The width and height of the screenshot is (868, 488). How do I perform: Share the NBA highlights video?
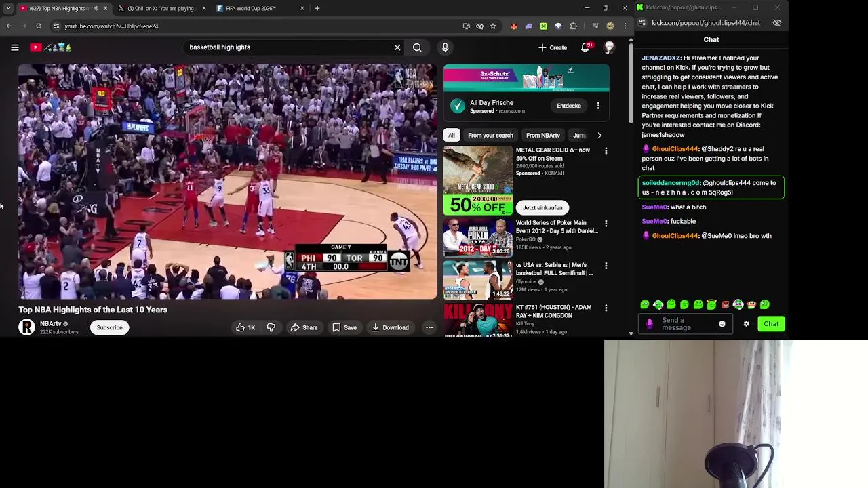[x=304, y=327]
